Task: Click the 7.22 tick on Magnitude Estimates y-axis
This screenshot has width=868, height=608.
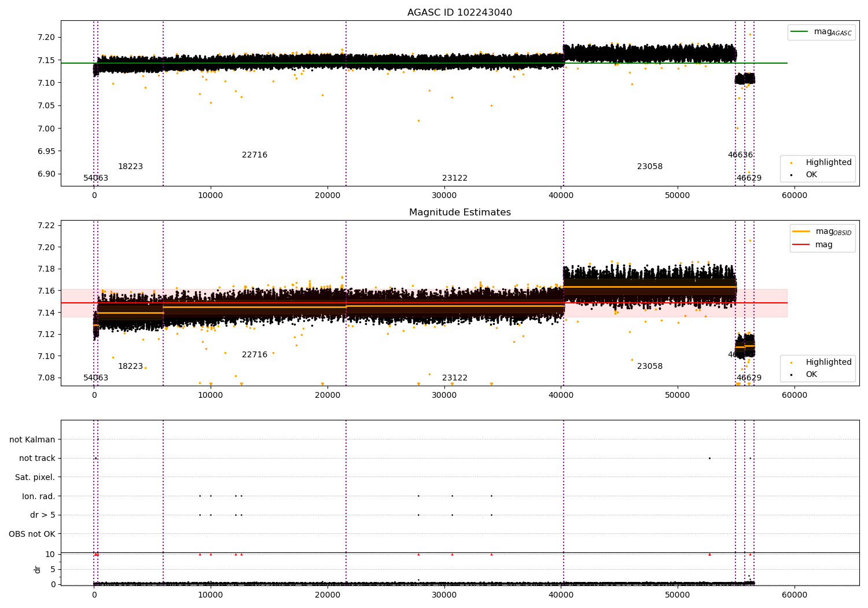Action: coord(46,226)
